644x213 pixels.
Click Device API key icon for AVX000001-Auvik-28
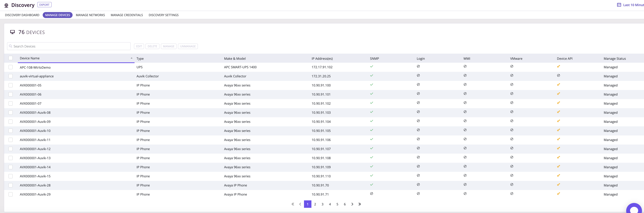point(558,185)
